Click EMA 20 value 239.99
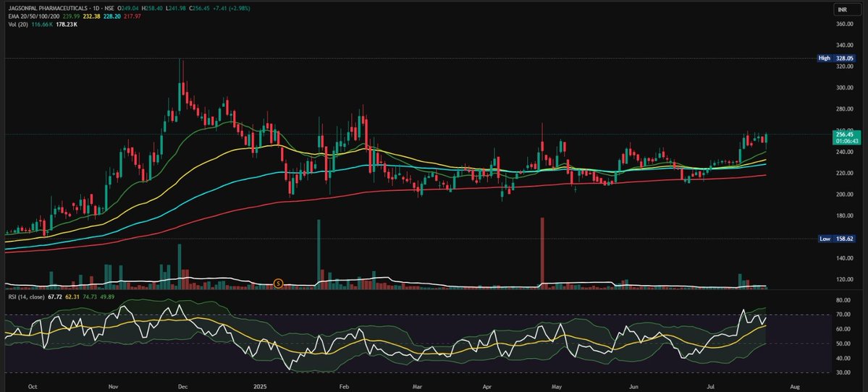The image size is (868, 392). click(72, 17)
